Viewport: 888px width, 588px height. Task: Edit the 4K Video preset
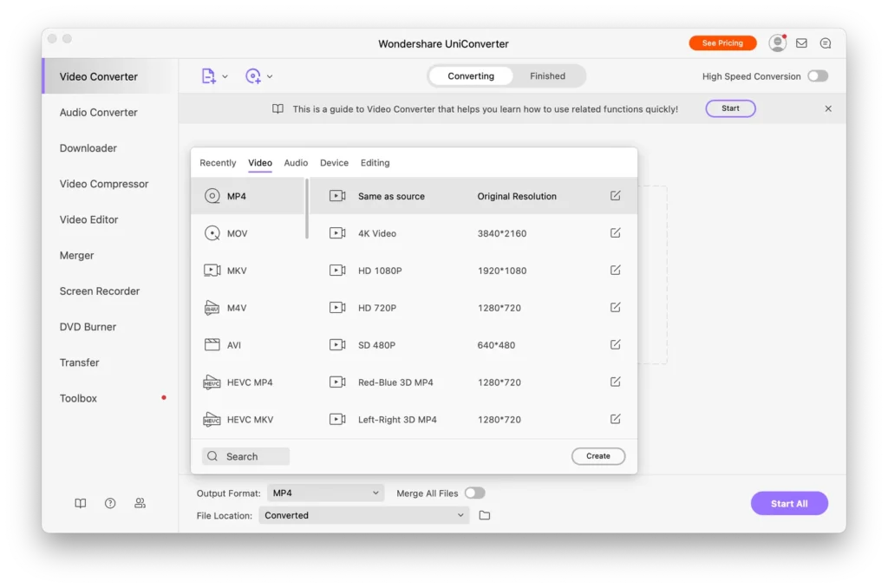(x=616, y=232)
